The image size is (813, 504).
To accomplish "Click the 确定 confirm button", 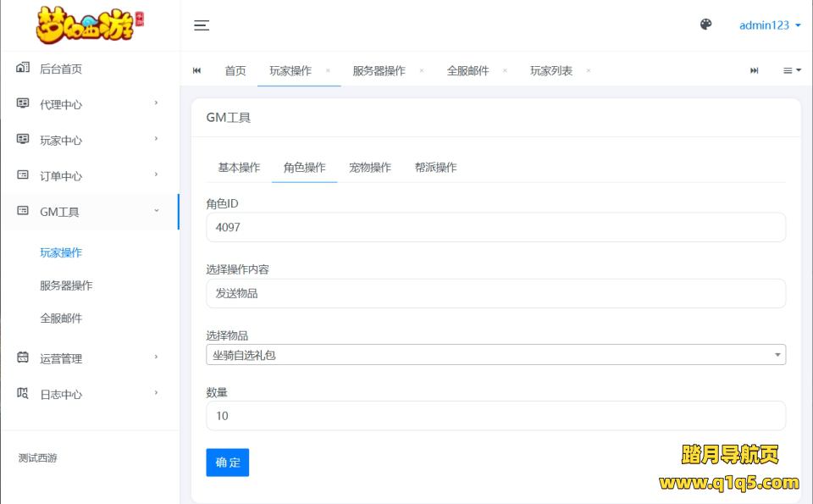I will click(227, 462).
